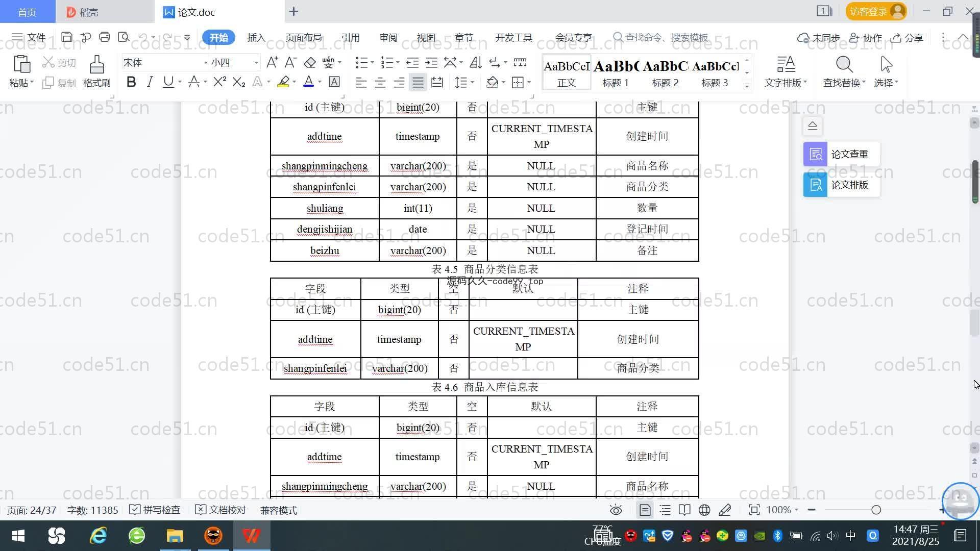
Task: Switch to 插入 Insert tab
Action: click(x=256, y=37)
